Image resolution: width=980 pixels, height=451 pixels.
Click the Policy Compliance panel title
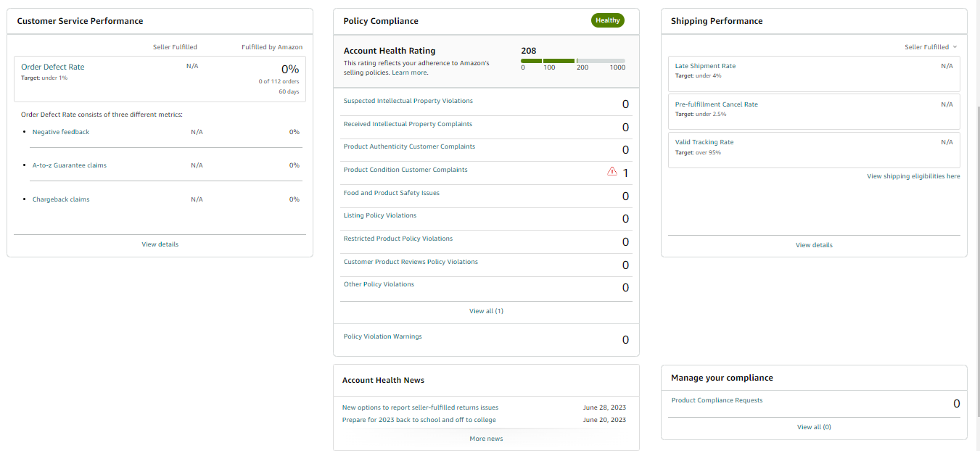coord(381,21)
